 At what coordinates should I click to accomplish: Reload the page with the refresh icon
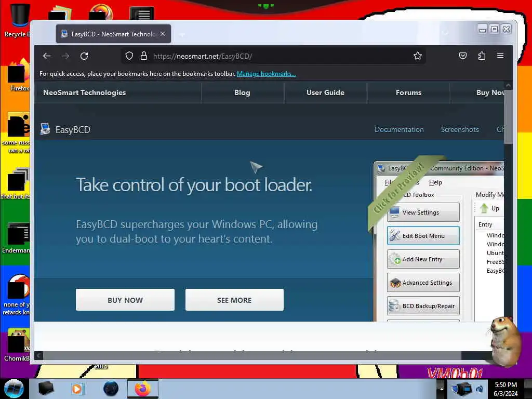pyautogui.click(x=84, y=56)
